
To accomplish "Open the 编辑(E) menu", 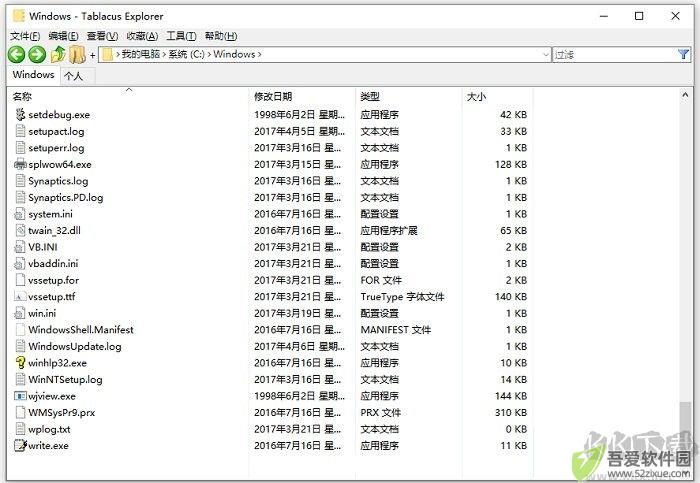I will 63,36.
